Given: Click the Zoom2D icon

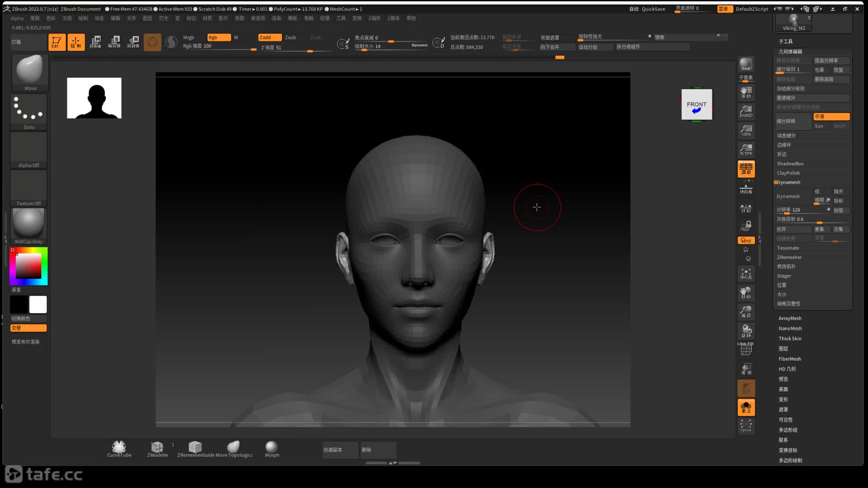Looking at the screenshot, I should click(x=746, y=111).
